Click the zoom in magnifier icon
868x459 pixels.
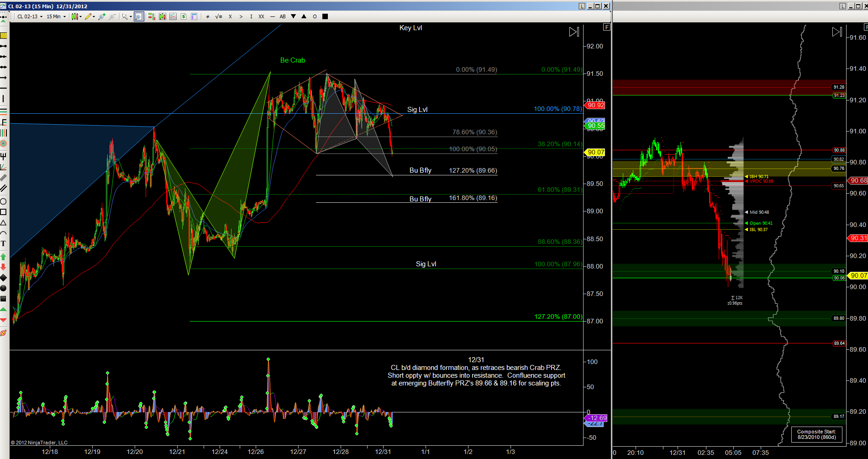(101, 16)
